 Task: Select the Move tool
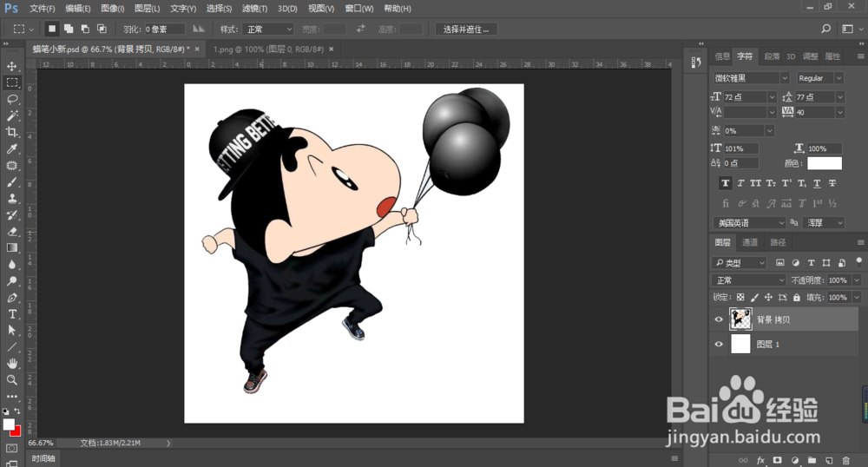click(x=11, y=66)
